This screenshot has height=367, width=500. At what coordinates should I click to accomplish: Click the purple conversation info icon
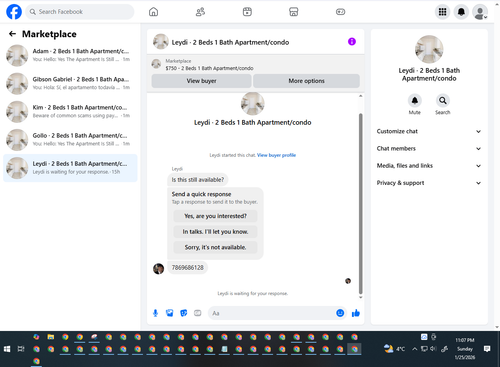pyautogui.click(x=352, y=42)
